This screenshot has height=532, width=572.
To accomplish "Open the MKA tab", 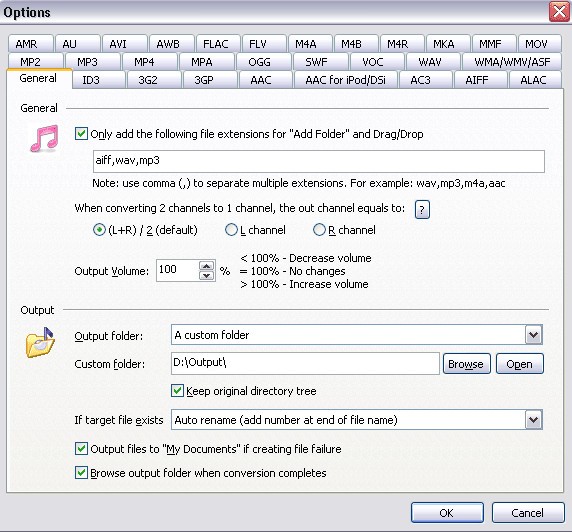I will pos(448,44).
